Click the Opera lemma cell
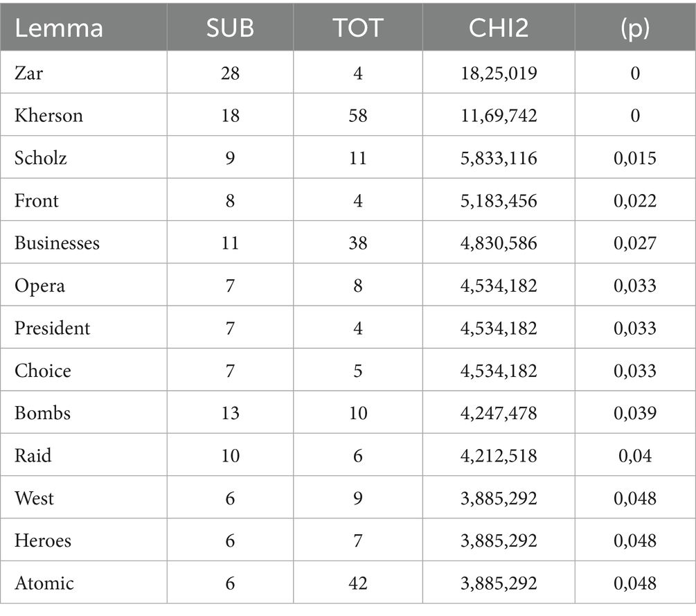Image resolution: width=696 pixels, height=616 pixels. click(x=39, y=285)
